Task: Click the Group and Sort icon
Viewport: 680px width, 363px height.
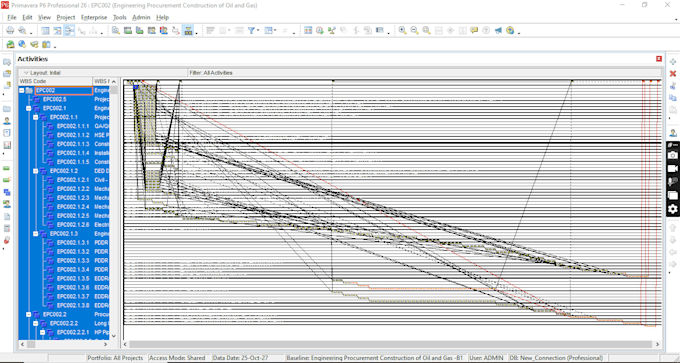Action: pyautogui.click(x=268, y=30)
